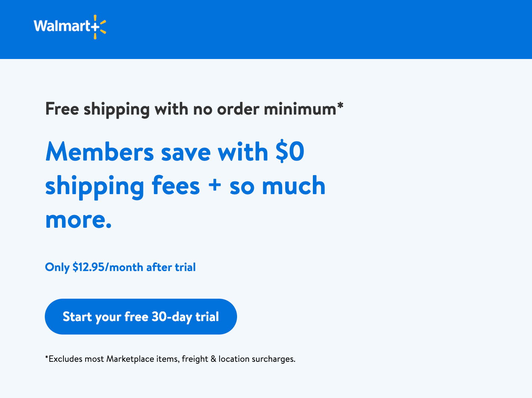Click the white Walmart wordmark text

coord(62,26)
